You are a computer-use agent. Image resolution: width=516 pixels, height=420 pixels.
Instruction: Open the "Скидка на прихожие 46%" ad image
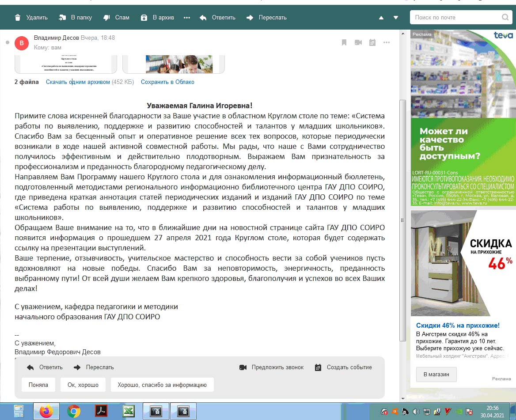point(463,263)
